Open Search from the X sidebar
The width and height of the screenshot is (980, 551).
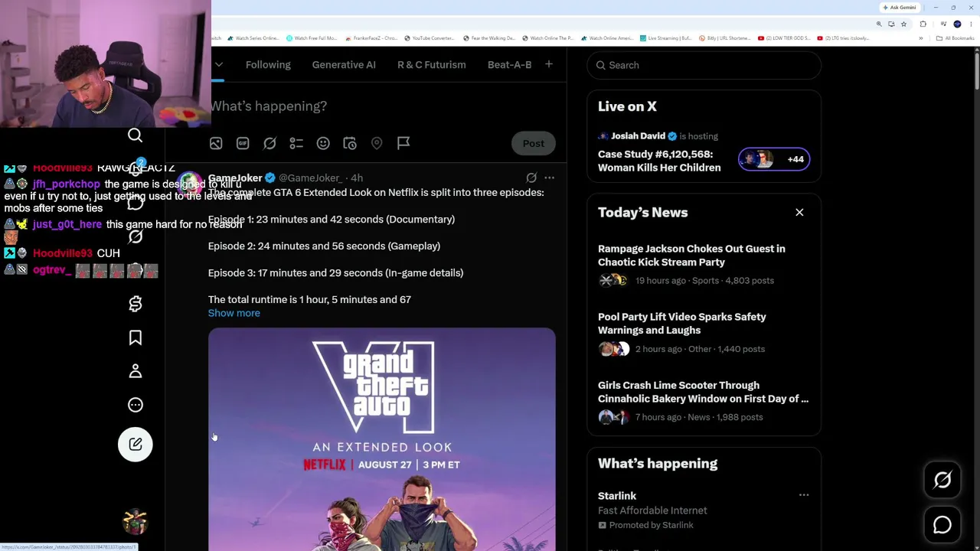(135, 135)
